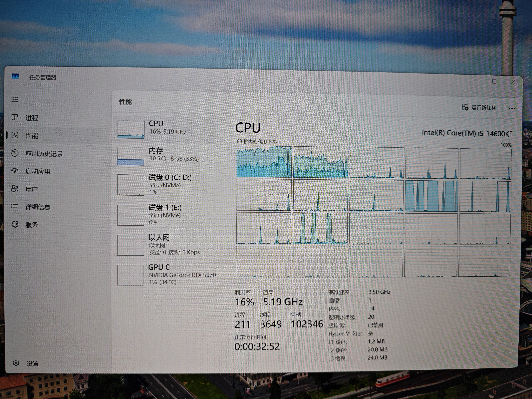Close the Task Manager window
Image resolution: width=532 pixels, height=399 pixels.
pyautogui.click(x=513, y=82)
